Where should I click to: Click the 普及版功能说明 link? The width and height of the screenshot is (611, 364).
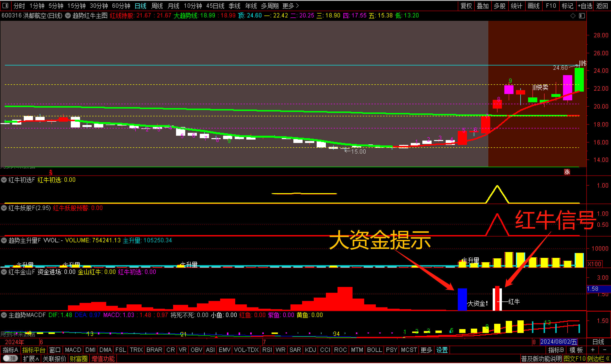[541, 359]
